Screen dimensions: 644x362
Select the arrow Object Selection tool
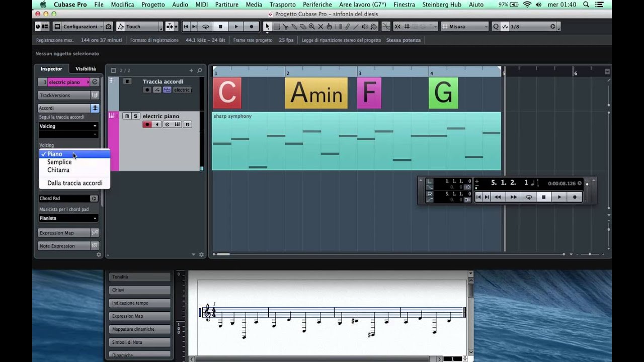pyautogui.click(x=267, y=26)
